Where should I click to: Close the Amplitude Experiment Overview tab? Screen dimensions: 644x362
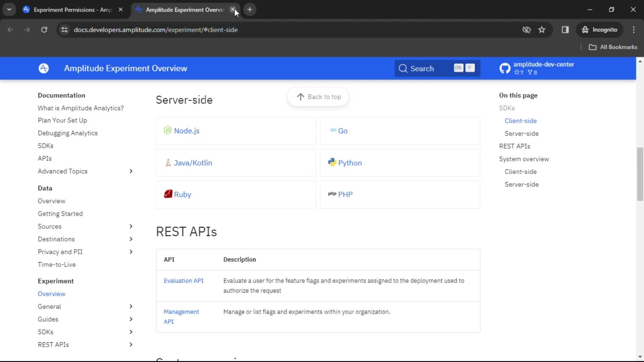point(233,10)
